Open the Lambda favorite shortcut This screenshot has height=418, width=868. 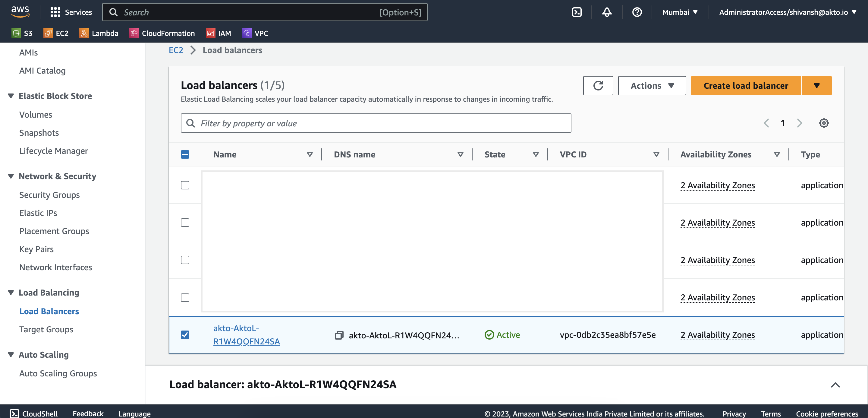point(99,33)
